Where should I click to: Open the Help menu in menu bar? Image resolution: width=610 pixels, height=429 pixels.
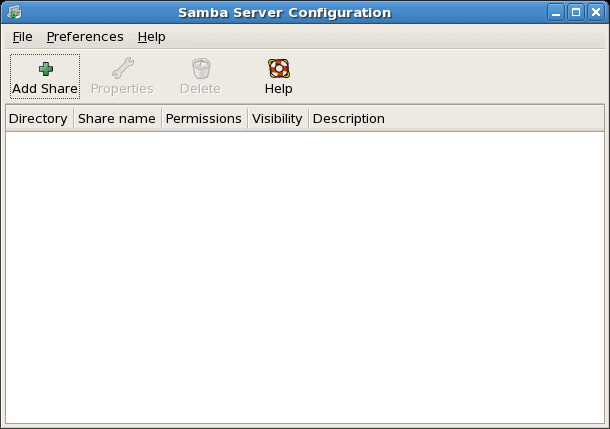(151, 37)
